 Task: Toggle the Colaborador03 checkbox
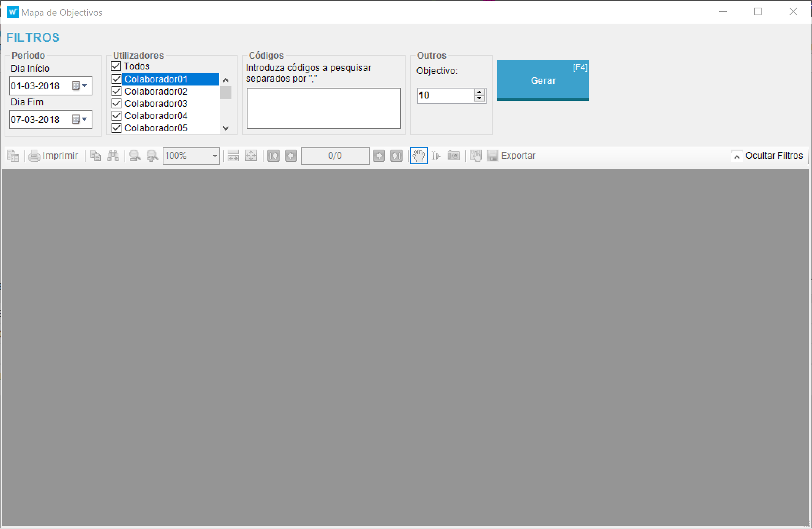[116, 103]
